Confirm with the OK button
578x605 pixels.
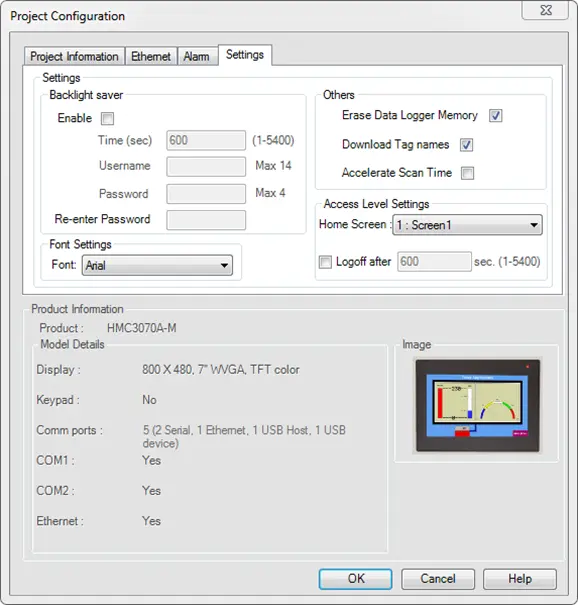[355, 579]
